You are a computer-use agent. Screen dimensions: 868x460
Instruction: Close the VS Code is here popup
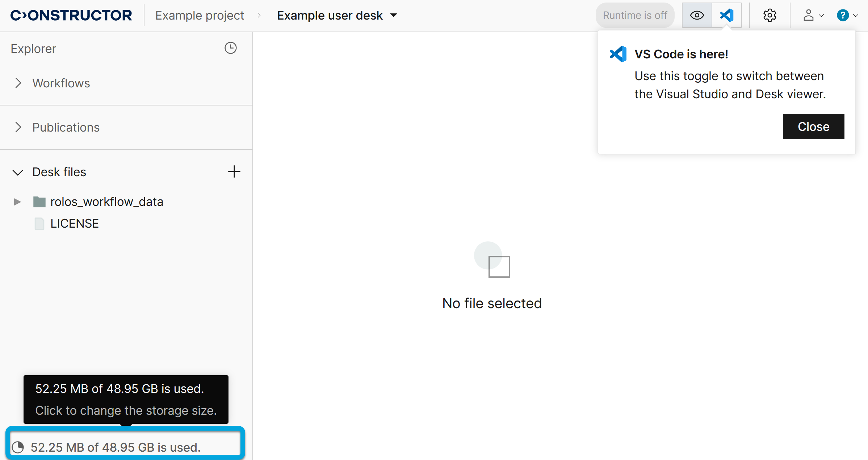pyautogui.click(x=813, y=127)
